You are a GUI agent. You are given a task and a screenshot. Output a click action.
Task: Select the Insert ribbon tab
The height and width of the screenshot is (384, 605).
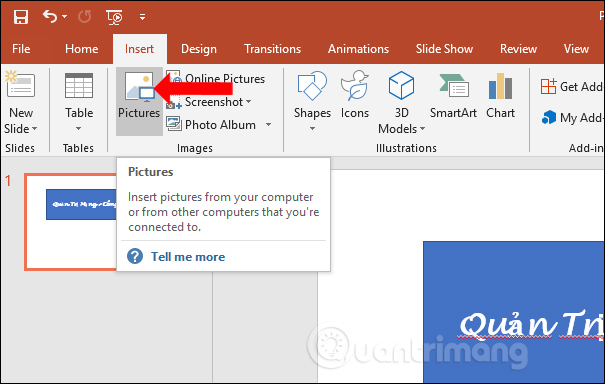139,49
